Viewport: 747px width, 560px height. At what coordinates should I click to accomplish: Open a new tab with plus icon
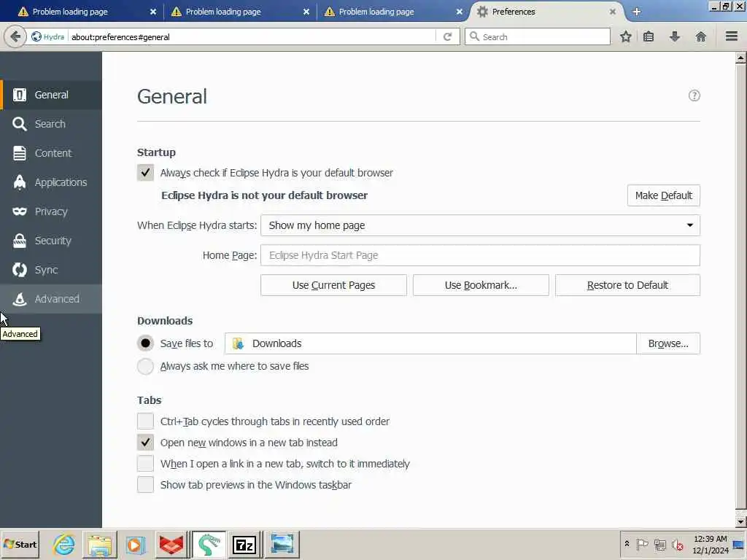pyautogui.click(x=636, y=12)
